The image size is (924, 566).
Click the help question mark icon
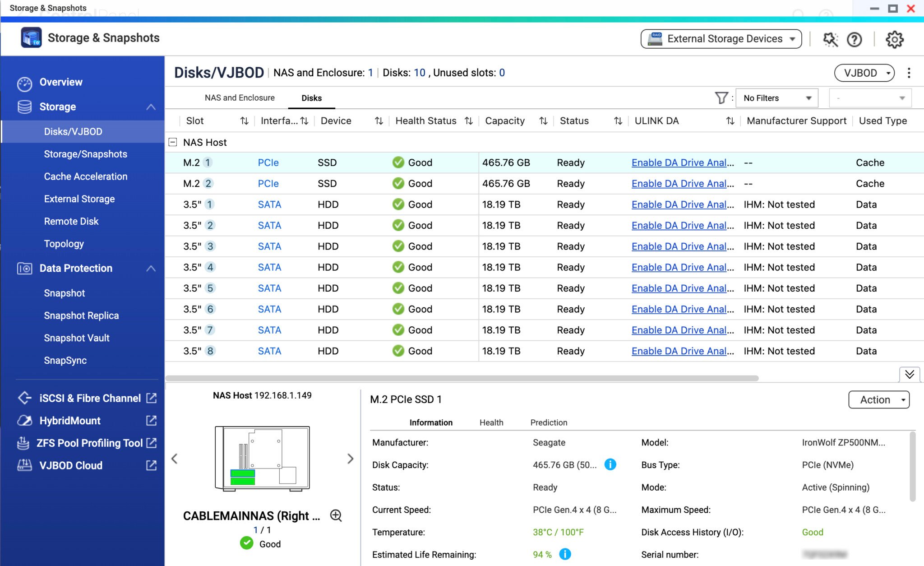click(855, 40)
